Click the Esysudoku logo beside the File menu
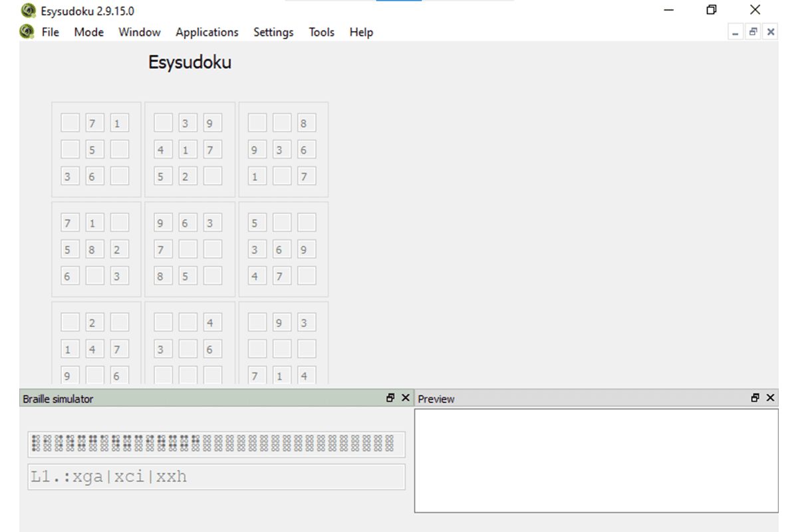Screen dimensions: 798x532 [27, 32]
